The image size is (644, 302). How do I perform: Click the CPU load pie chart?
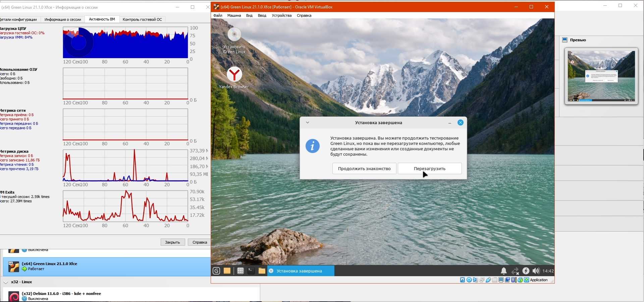pos(78,43)
